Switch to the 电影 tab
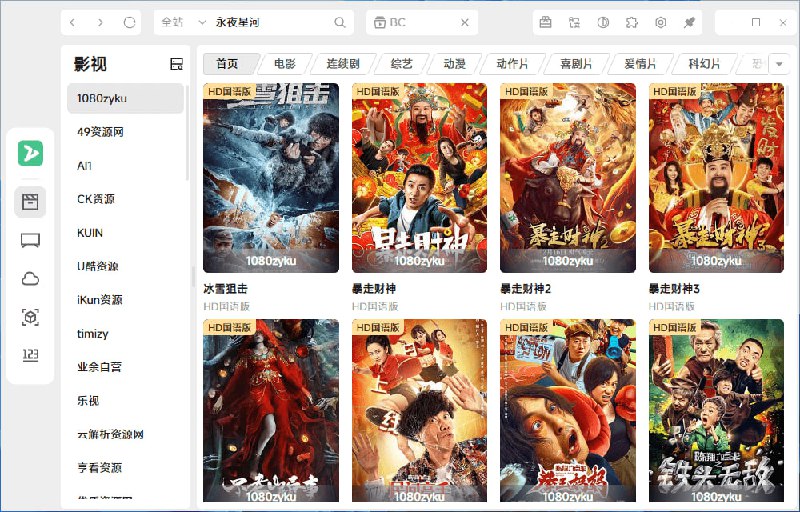Image resolution: width=800 pixels, height=512 pixels. coord(284,64)
